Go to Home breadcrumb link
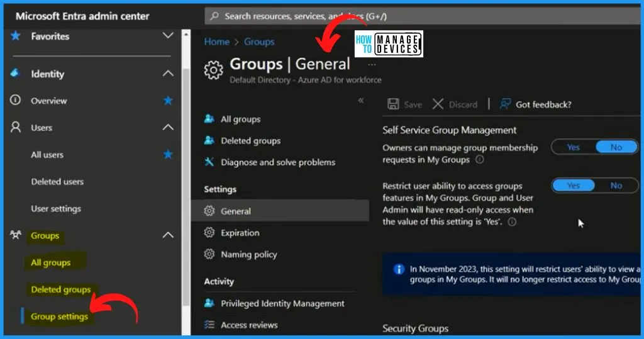Viewport: 644px width, 339px height. coord(217,42)
